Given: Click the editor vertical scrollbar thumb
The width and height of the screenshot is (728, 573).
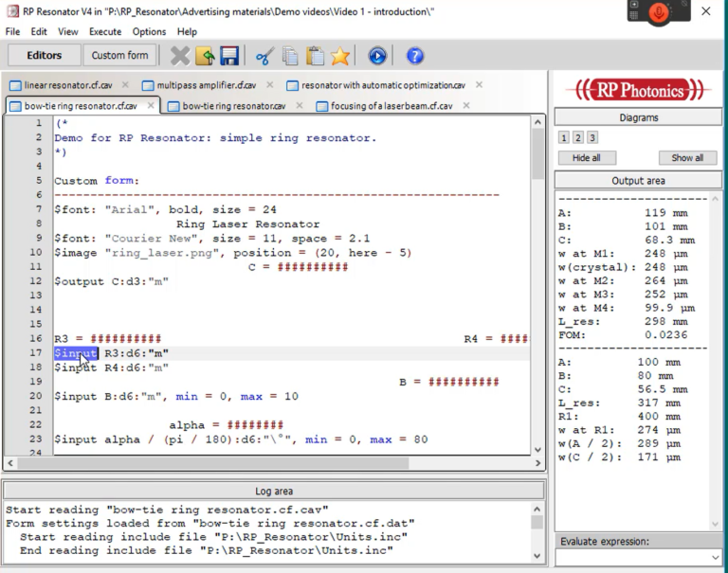Looking at the screenshot, I should coord(537,154).
